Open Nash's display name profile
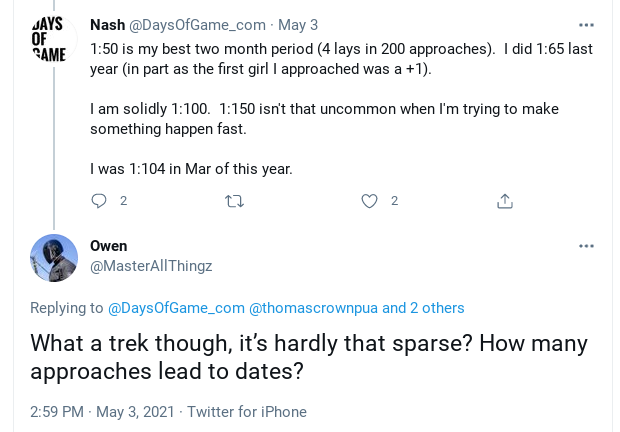Screen dimensions: 620x432 [x=107, y=24]
